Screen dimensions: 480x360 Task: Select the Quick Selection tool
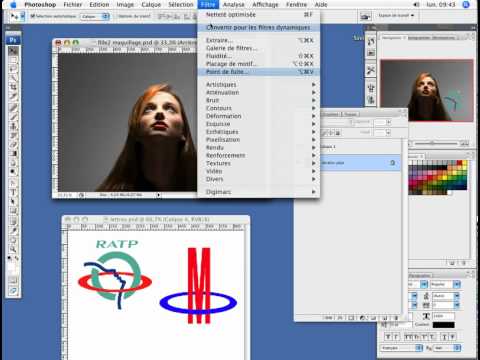pos(13,78)
